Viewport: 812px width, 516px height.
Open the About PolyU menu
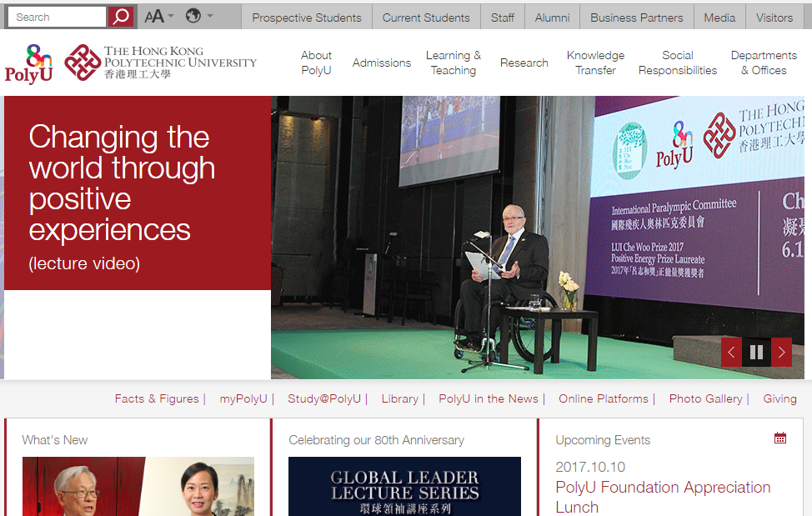(316, 63)
